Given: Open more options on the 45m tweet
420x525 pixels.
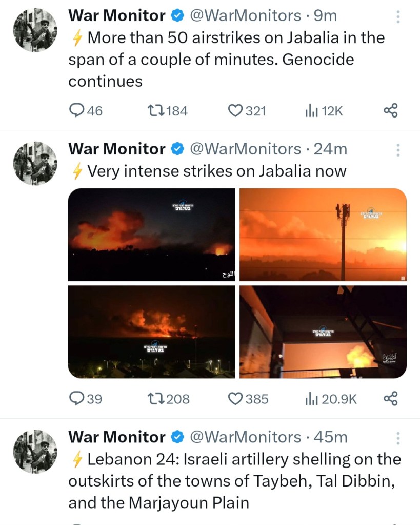Looking at the screenshot, I should pyautogui.click(x=398, y=439).
